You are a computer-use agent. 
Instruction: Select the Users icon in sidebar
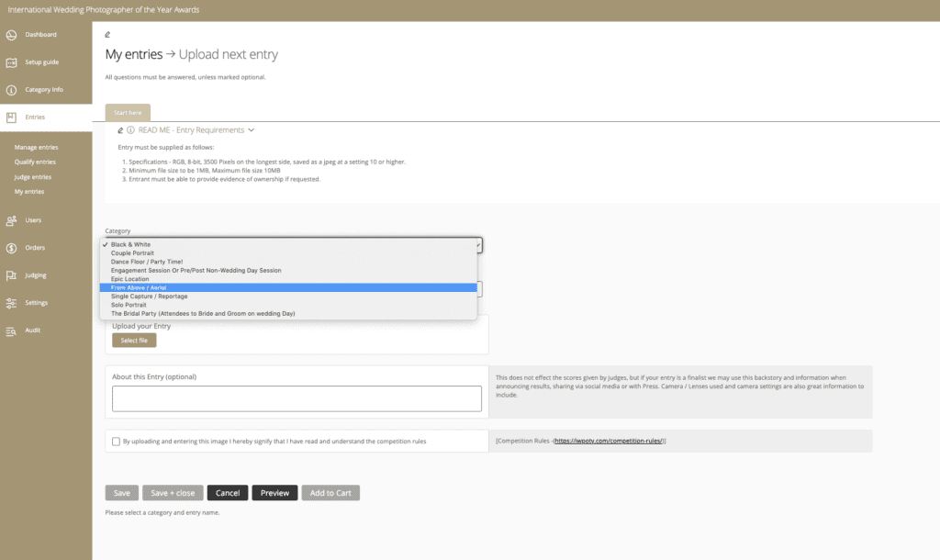[x=11, y=220]
